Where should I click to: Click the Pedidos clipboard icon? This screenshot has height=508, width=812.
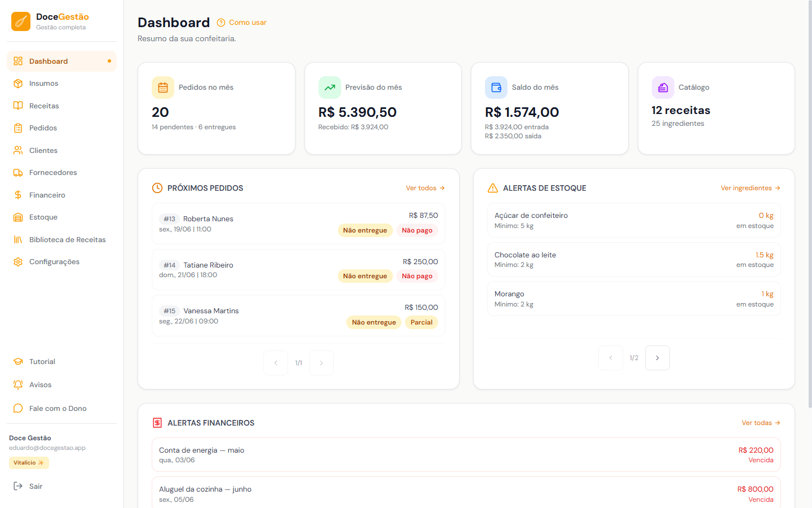(x=18, y=128)
